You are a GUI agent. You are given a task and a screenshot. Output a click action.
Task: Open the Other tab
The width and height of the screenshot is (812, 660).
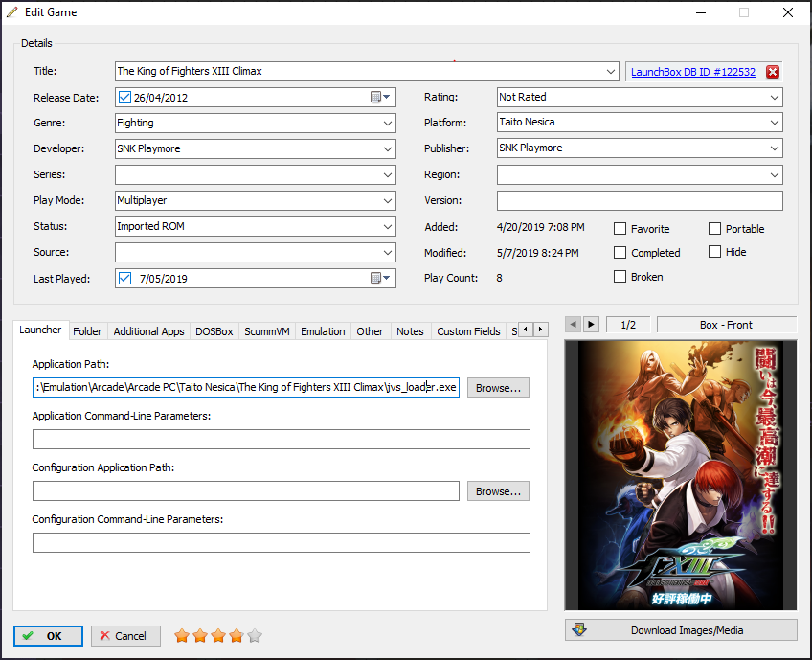pyautogui.click(x=370, y=331)
